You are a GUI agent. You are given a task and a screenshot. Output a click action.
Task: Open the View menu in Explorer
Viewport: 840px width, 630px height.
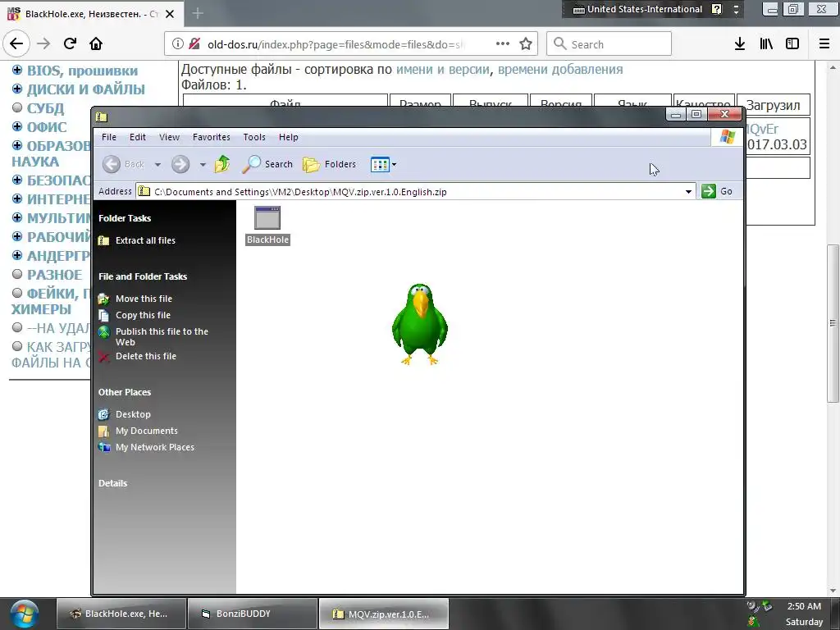[169, 137]
